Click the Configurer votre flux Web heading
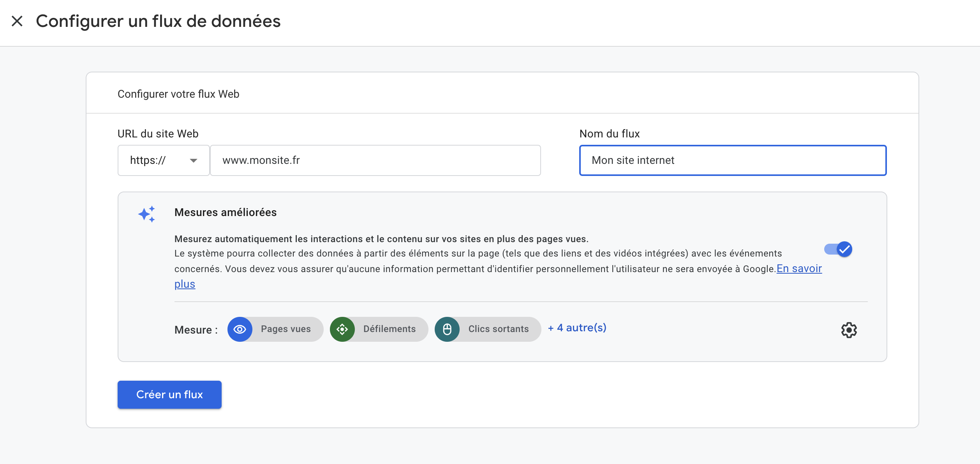The image size is (980, 464). point(178,94)
